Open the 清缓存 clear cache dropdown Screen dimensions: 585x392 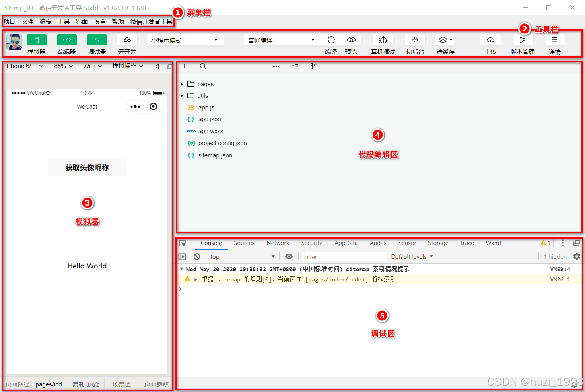tap(445, 40)
